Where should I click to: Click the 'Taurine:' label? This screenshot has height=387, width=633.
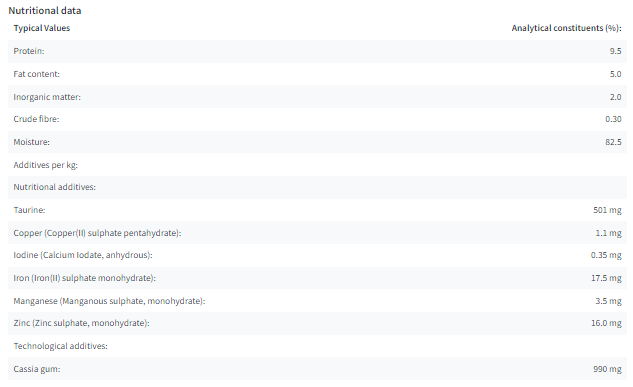29,210
